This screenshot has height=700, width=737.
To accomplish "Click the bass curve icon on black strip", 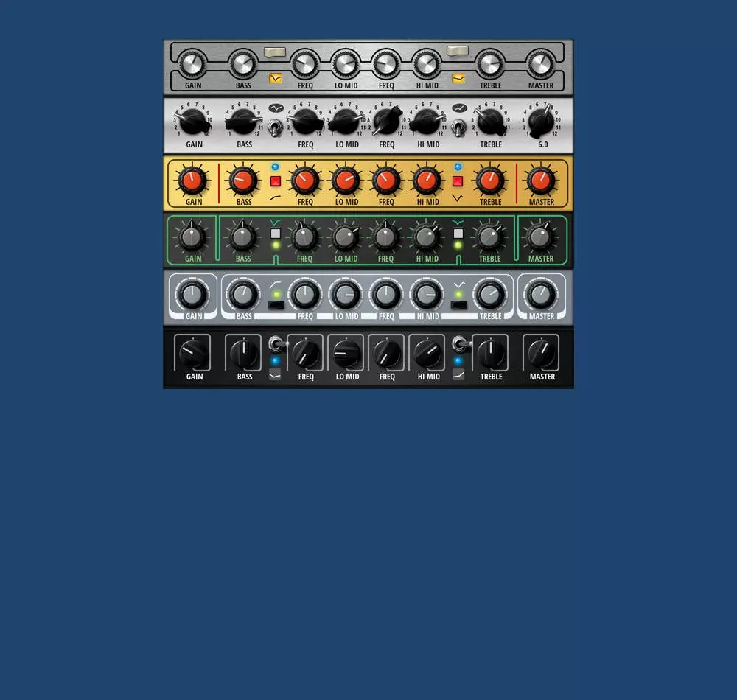I will click(x=275, y=374).
